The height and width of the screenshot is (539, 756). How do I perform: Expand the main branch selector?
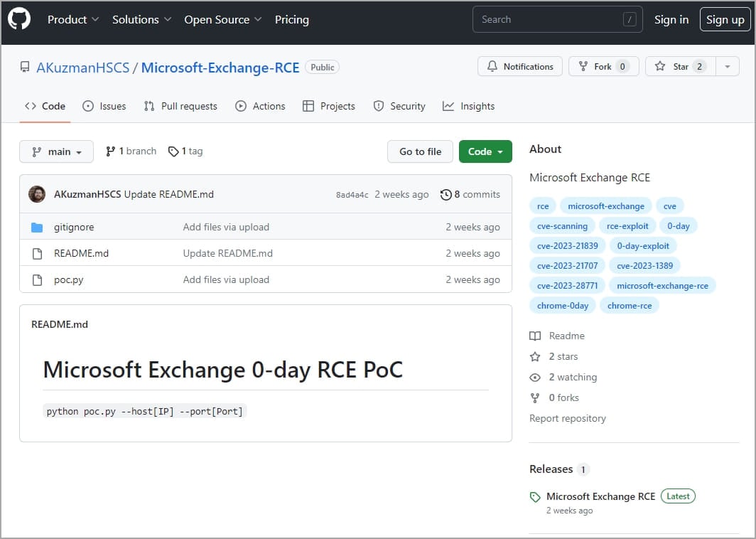tap(57, 151)
